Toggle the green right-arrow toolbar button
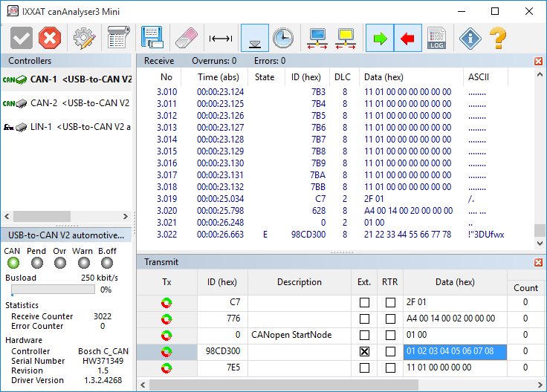547x392 pixels. click(380, 38)
